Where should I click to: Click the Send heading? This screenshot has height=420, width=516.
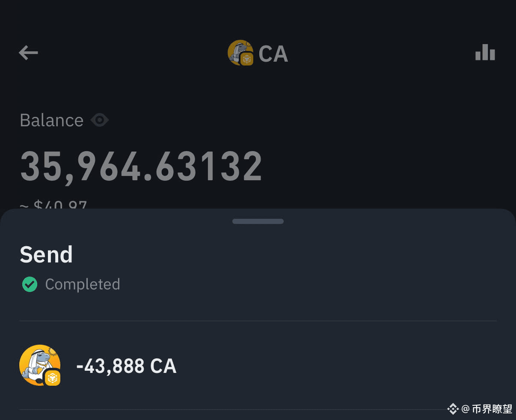coord(46,255)
